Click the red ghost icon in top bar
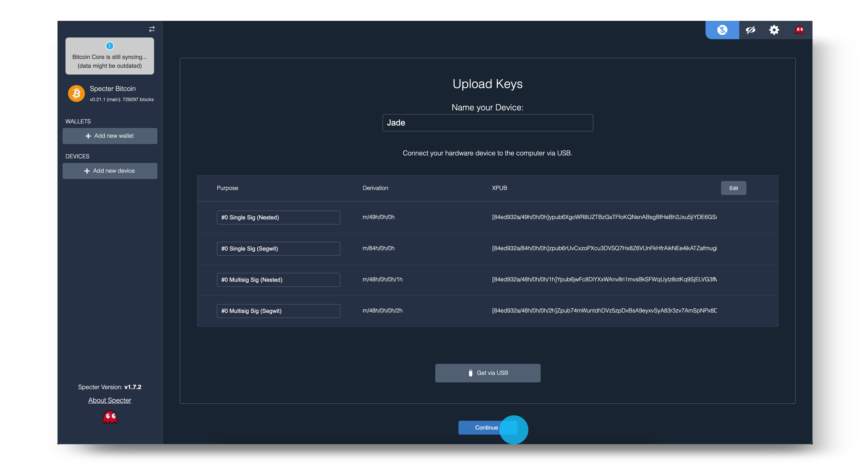The image size is (868, 467). point(799,30)
